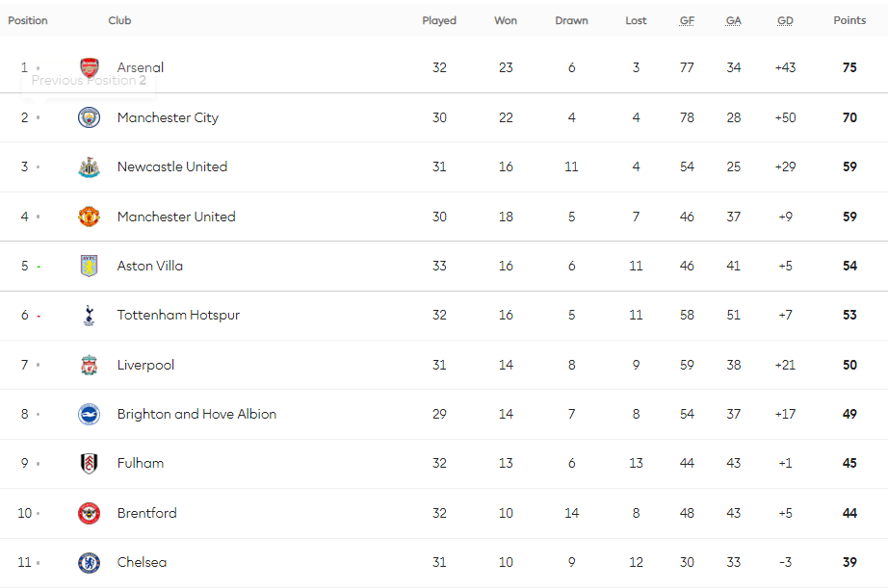Expand Tottenham row via red position indicator
Image resolution: width=888 pixels, height=588 pixels.
point(39,317)
